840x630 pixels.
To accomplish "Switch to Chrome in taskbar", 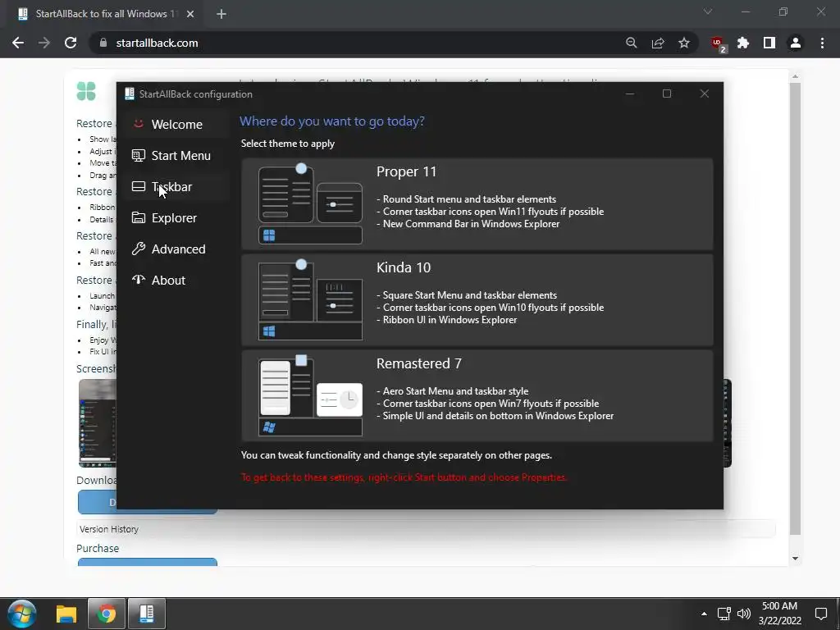I will pos(107,614).
